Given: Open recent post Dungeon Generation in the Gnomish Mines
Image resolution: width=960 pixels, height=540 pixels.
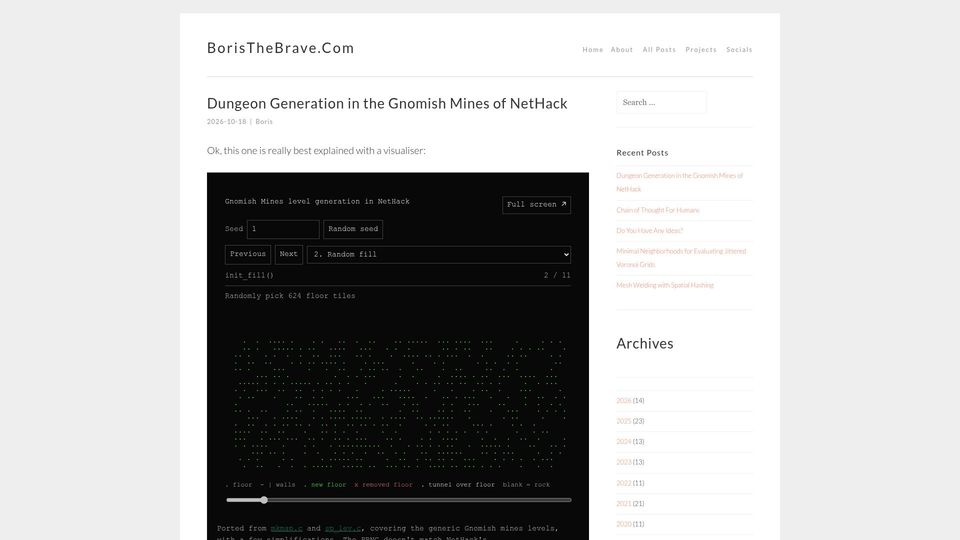Looking at the screenshot, I should [680, 182].
